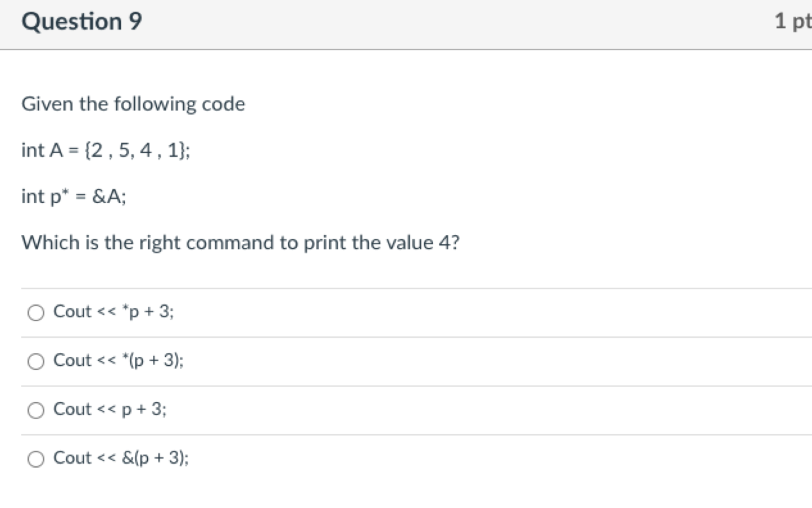Click the answer row Cout << *p + 3;

click(113, 312)
